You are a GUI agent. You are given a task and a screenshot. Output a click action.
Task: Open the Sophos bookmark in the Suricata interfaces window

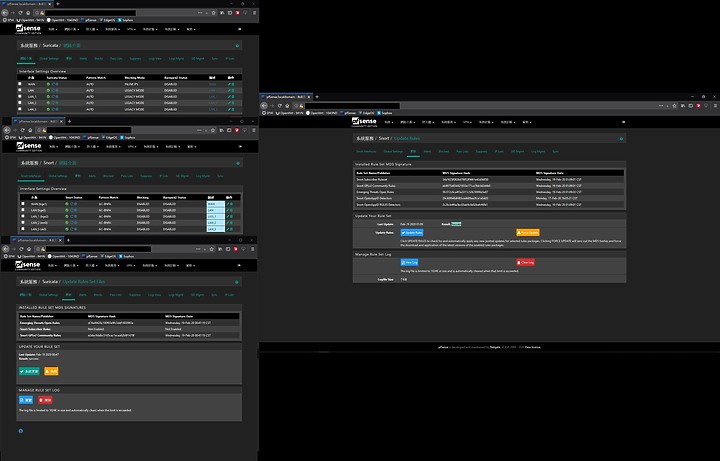(x=126, y=20)
